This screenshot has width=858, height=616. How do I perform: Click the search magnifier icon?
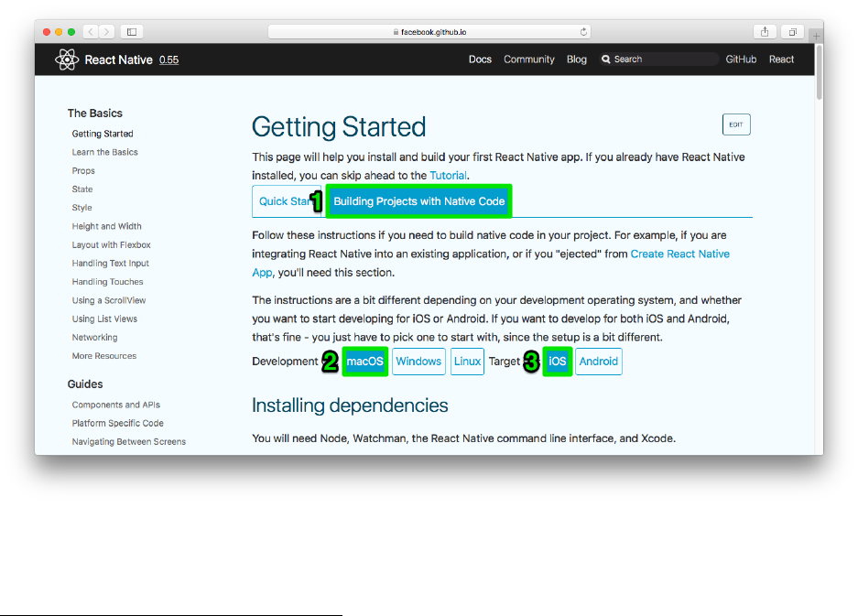(606, 59)
